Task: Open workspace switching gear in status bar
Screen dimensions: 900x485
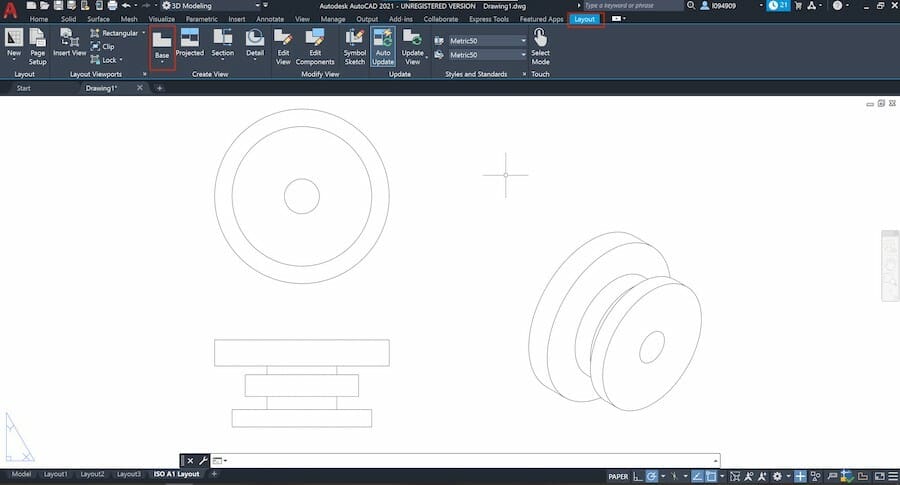Action: click(x=777, y=476)
